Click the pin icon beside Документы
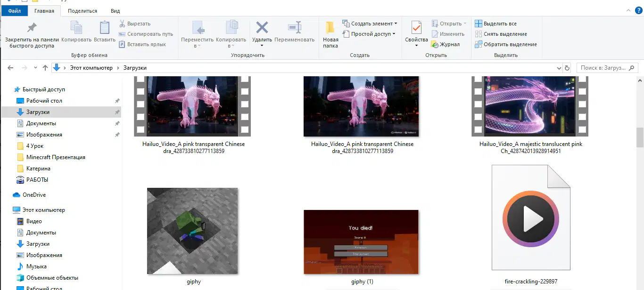 click(117, 123)
